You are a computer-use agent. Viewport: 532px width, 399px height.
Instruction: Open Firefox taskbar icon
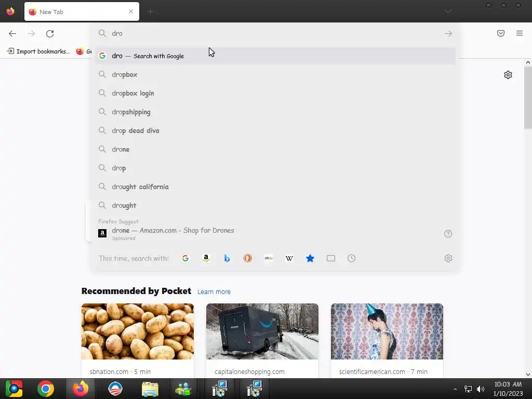[81, 389]
